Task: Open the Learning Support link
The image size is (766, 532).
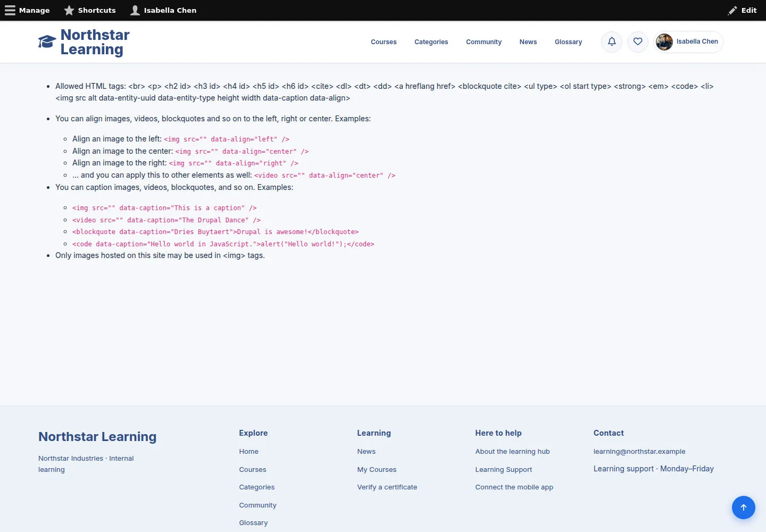Action: point(503,470)
